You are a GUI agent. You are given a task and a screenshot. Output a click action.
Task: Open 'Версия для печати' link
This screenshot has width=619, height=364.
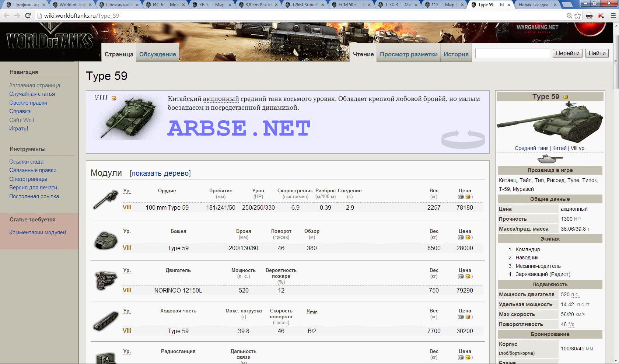[x=33, y=188]
